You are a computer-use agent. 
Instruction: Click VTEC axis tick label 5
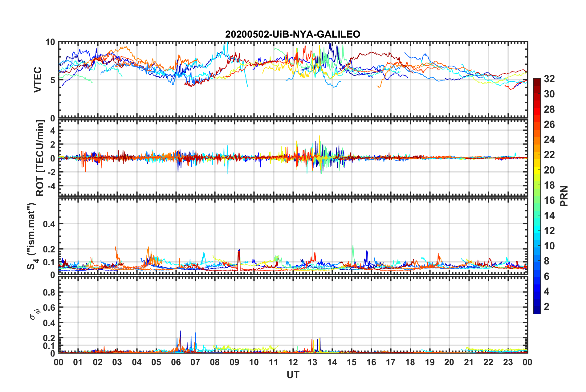(53, 80)
